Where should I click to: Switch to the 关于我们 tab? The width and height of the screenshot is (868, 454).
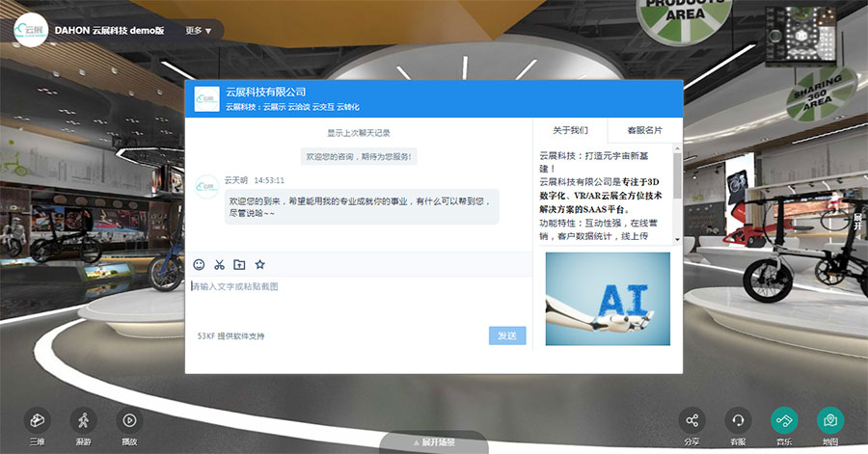570,130
